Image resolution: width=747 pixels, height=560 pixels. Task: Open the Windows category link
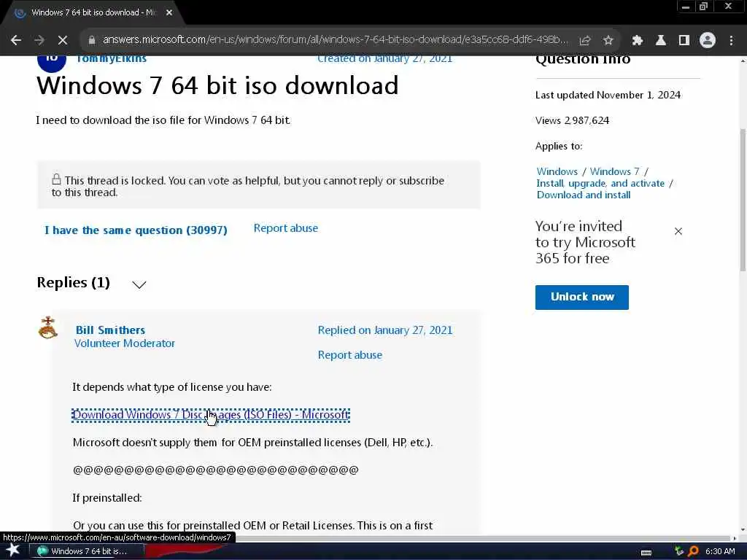click(x=557, y=171)
